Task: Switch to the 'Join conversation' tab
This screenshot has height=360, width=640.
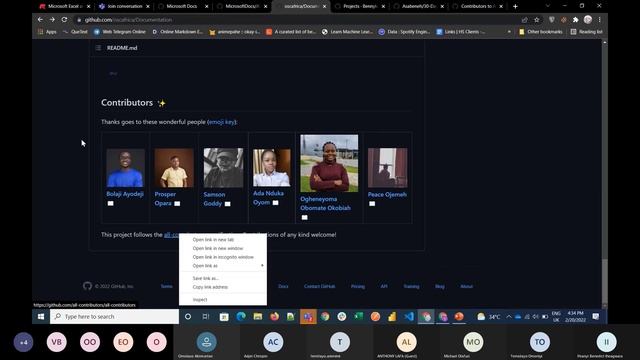Action: click(x=124, y=6)
